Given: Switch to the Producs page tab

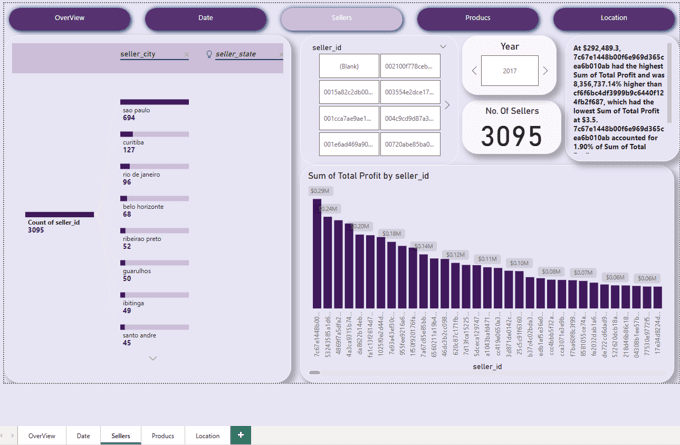Looking at the screenshot, I should click(x=163, y=435).
